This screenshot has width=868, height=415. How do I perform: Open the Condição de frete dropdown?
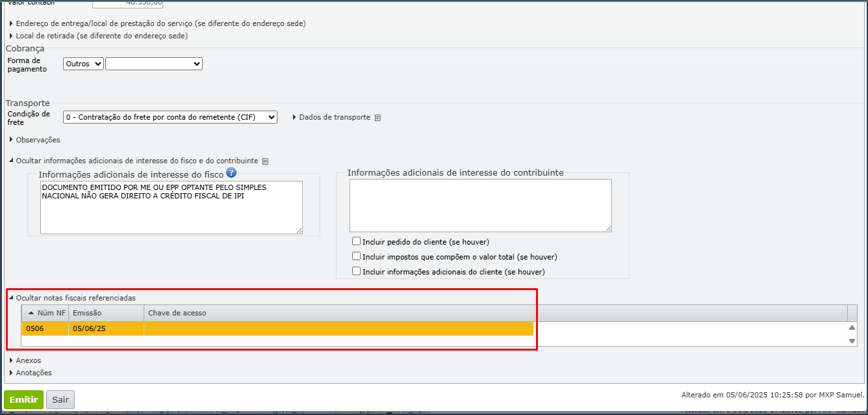click(170, 117)
